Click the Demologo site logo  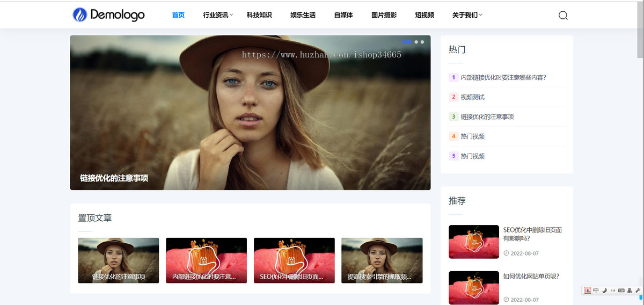coord(108,14)
